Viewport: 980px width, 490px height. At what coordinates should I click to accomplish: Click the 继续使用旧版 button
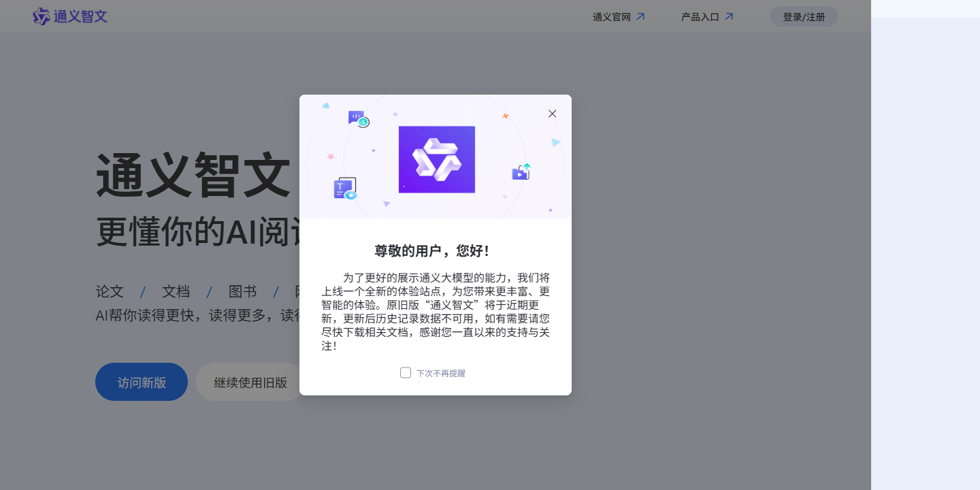pos(250,382)
